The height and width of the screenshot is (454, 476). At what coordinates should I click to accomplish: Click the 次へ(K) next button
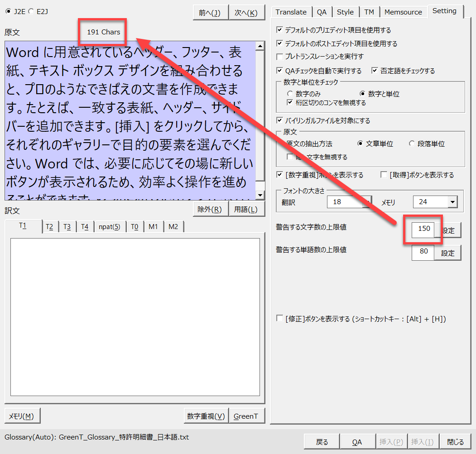point(246,13)
